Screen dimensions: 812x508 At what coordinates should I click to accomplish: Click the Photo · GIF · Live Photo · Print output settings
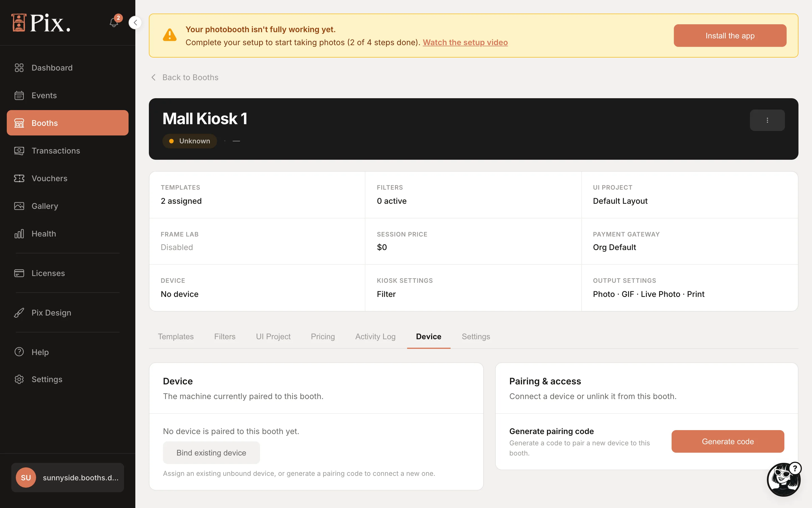coord(648,294)
